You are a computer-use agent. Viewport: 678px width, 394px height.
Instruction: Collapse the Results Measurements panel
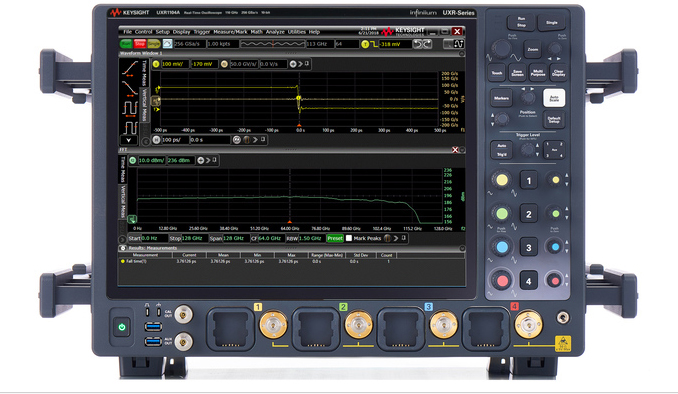pos(462,248)
